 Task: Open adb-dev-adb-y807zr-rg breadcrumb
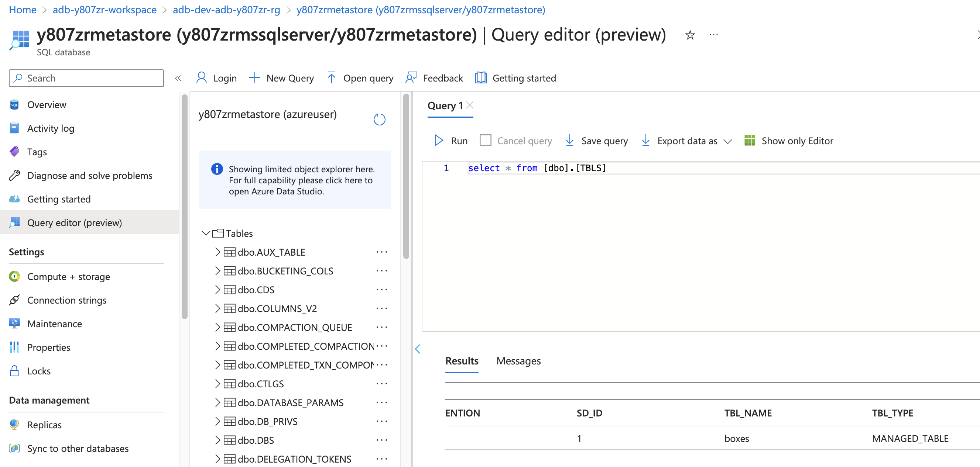pos(226,10)
